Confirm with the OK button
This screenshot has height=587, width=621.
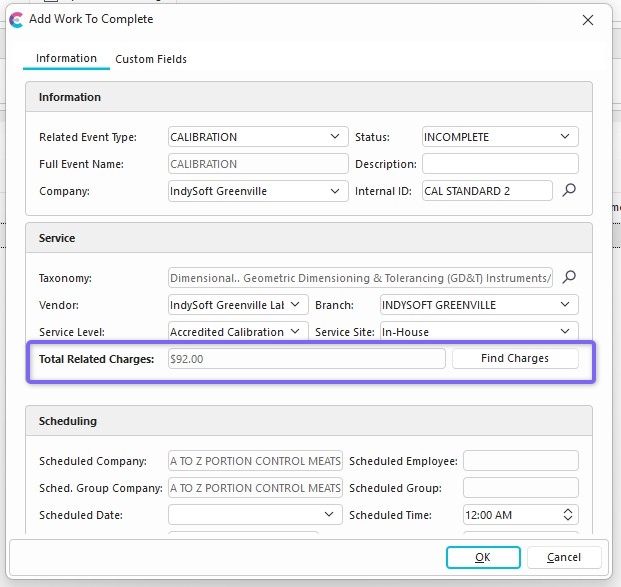coord(482,557)
